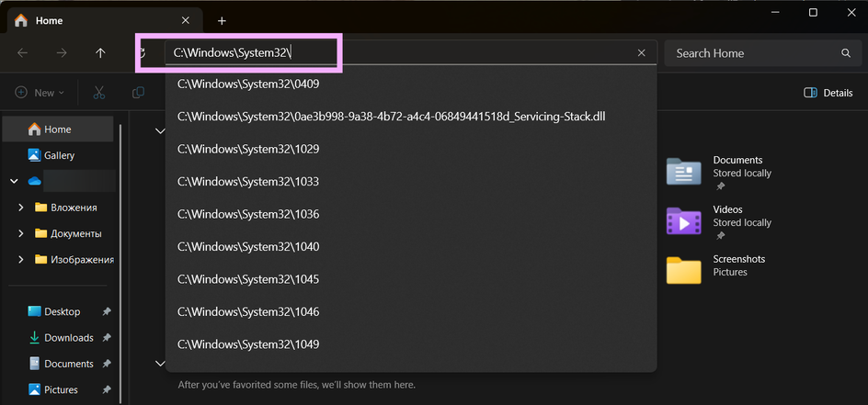Click the pin icon beside Downloads
The image size is (868, 405).
(107, 338)
